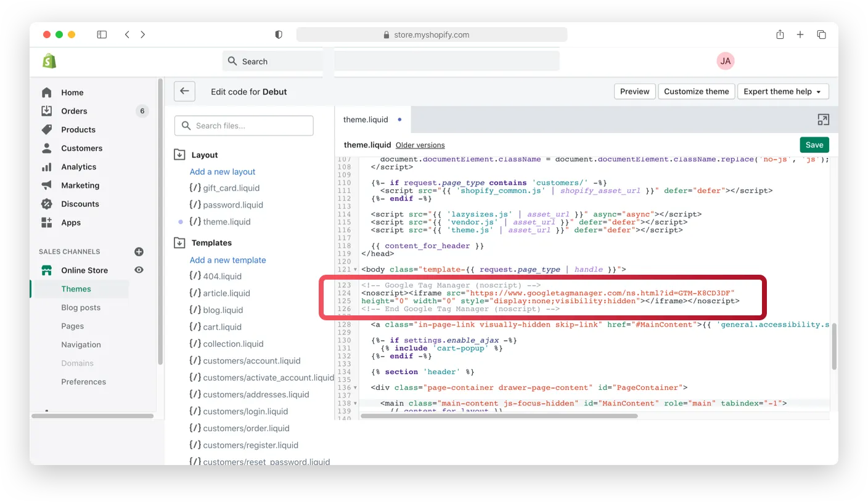Click the fullscreen editor expand icon
The image size is (868, 502).
823,119
